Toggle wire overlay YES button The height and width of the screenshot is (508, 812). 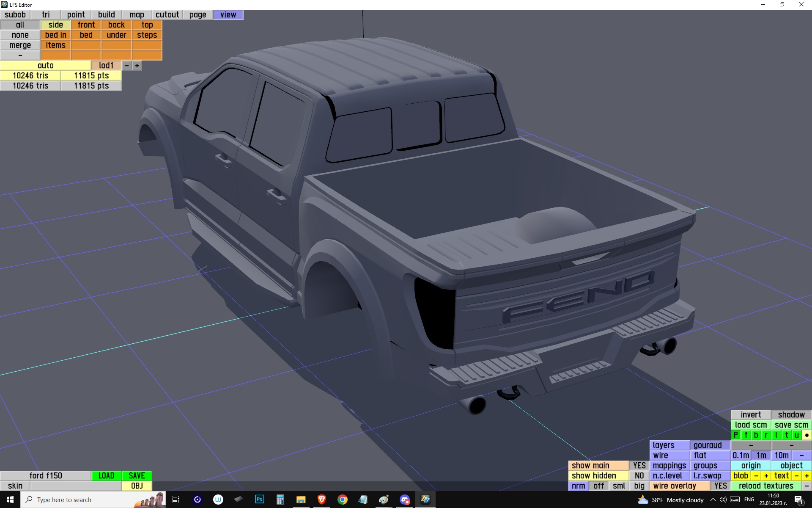pos(720,486)
